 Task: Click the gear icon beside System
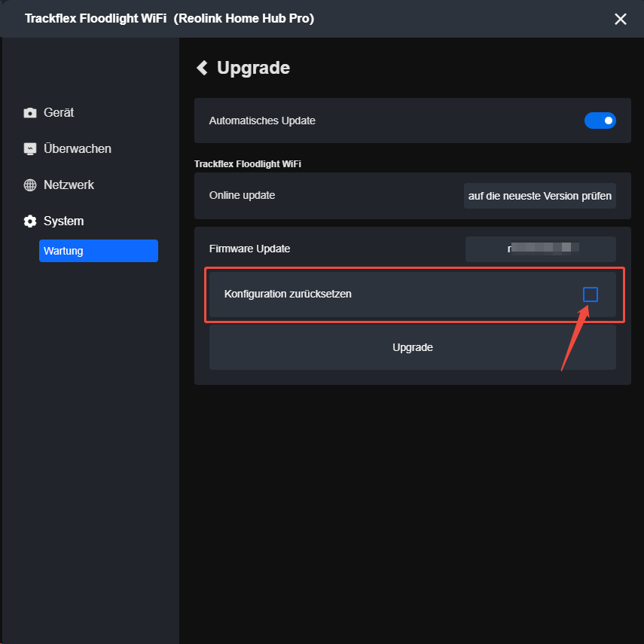[x=30, y=221]
